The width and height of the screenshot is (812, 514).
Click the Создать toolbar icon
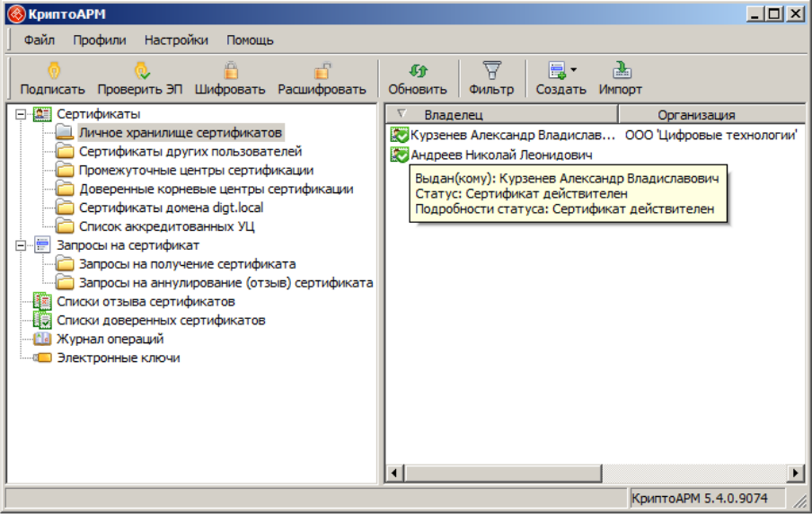557,70
